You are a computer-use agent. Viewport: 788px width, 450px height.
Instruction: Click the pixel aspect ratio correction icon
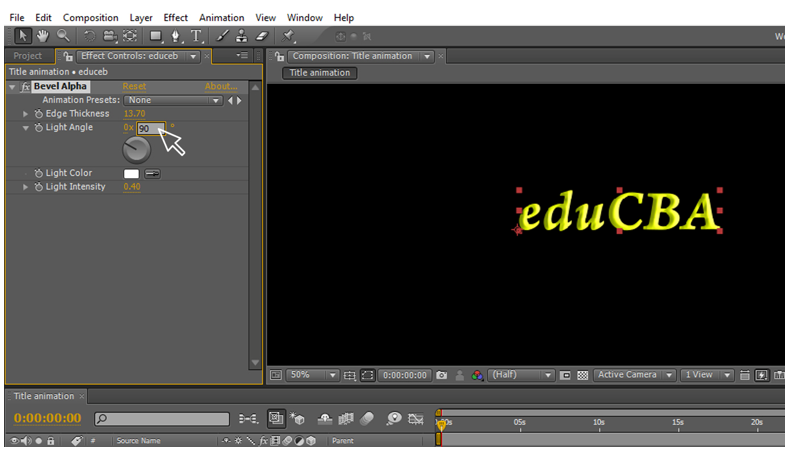coord(745,375)
